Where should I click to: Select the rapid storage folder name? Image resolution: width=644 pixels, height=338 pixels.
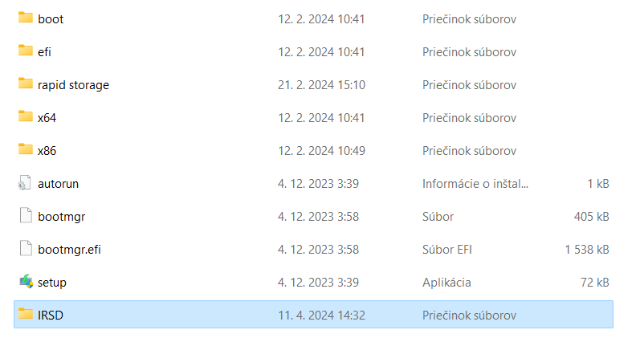click(74, 85)
